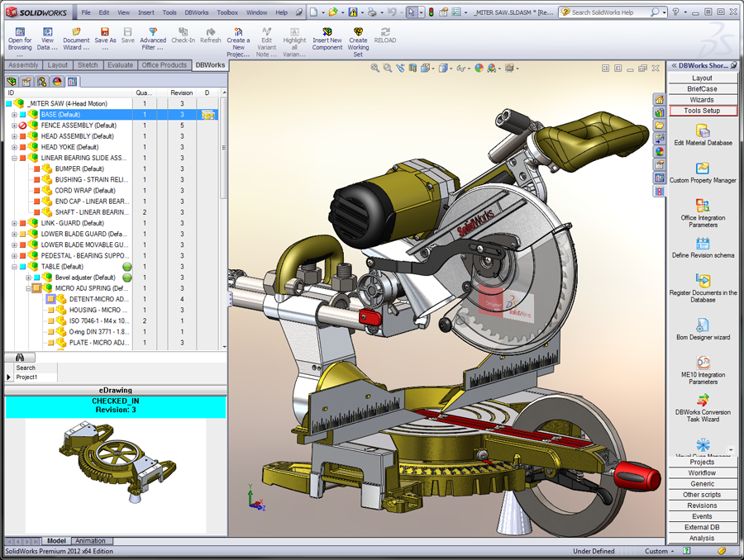Open the Insert menu
The height and width of the screenshot is (560, 744).
pos(146,13)
